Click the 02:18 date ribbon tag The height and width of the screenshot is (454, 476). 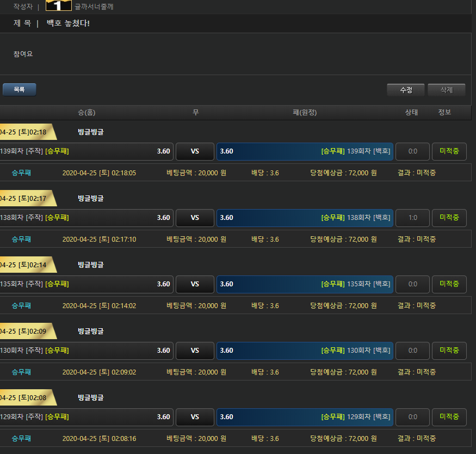pos(24,132)
